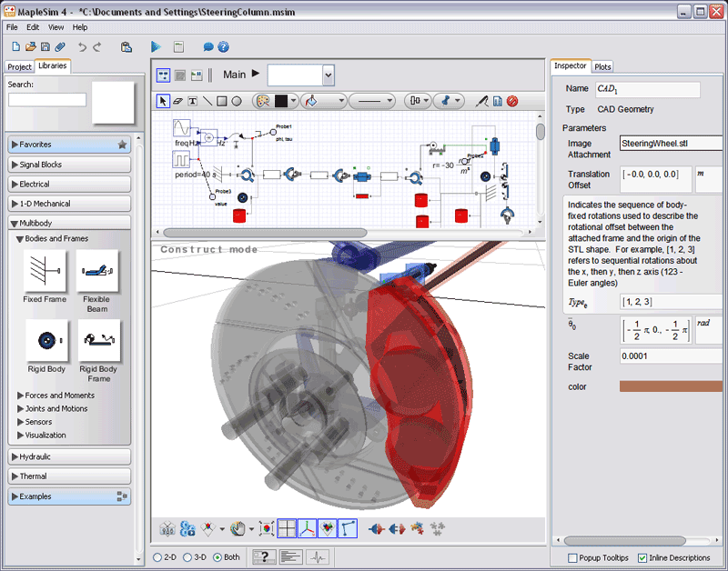Click the fit-to-view icon in 3-D toolbar

[267, 528]
